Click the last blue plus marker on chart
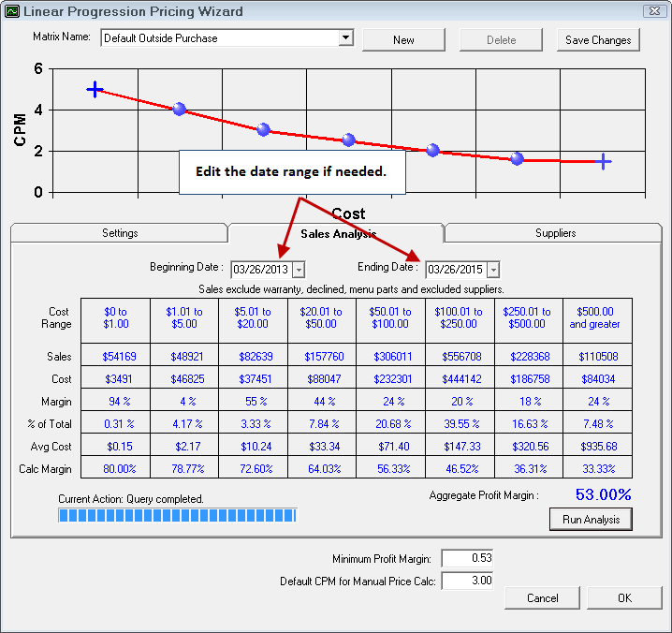The width and height of the screenshot is (672, 633). tap(604, 161)
